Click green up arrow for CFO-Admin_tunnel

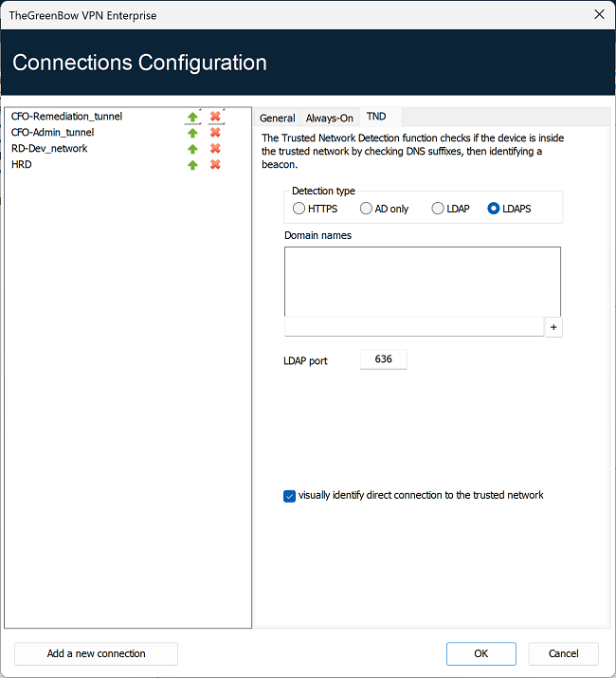pyautogui.click(x=192, y=133)
